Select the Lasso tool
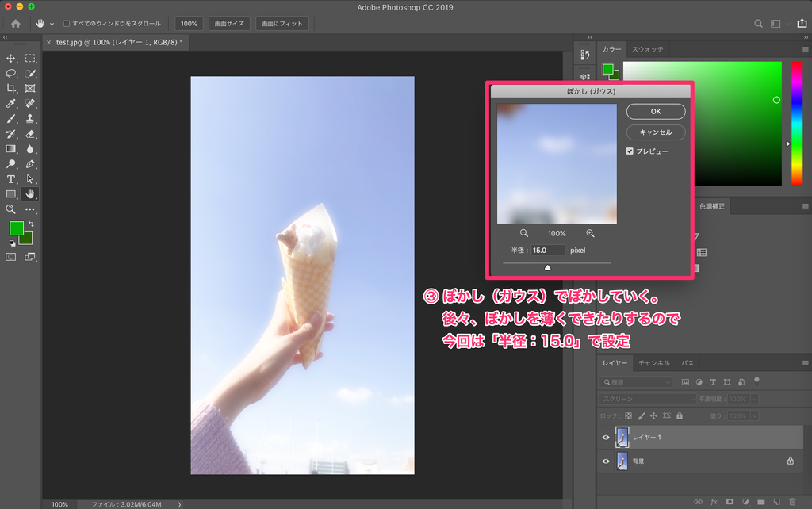 (x=10, y=74)
